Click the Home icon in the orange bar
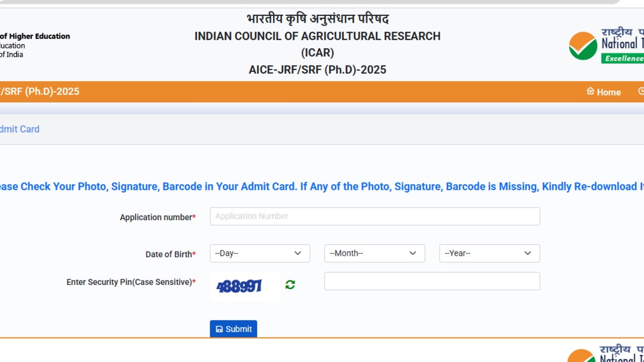Viewport: 644px width, 362px height. pos(591,91)
